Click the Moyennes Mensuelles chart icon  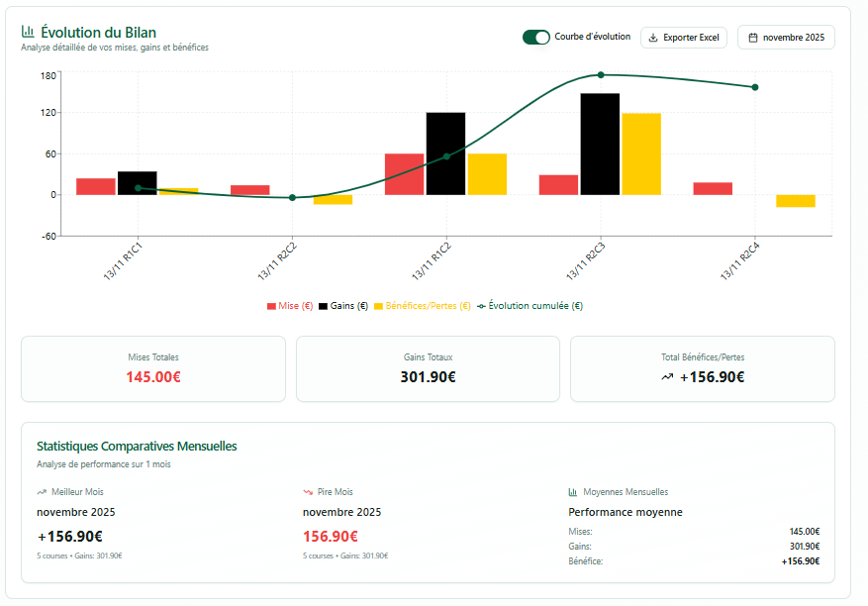(x=573, y=492)
